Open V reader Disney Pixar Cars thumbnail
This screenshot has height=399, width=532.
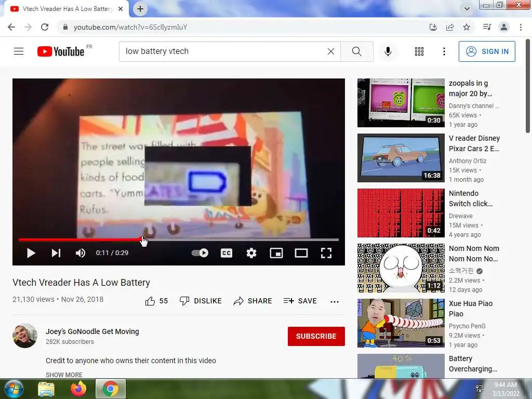[x=401, y=158]
